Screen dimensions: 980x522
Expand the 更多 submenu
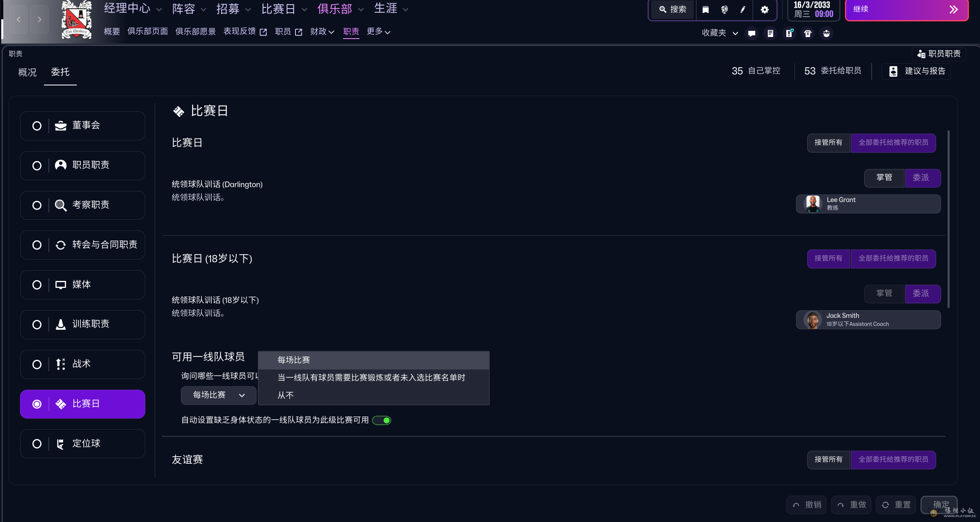pos(378,31)
